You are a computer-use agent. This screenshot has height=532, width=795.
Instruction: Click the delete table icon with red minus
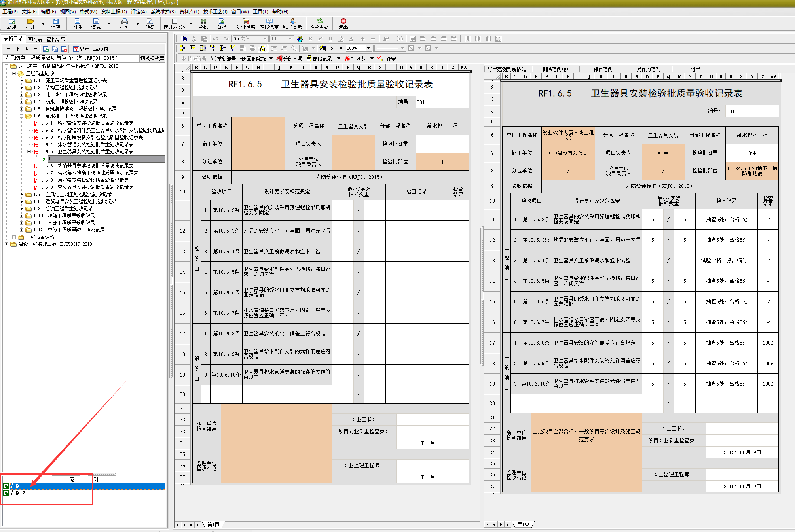[x=64, y=49]
